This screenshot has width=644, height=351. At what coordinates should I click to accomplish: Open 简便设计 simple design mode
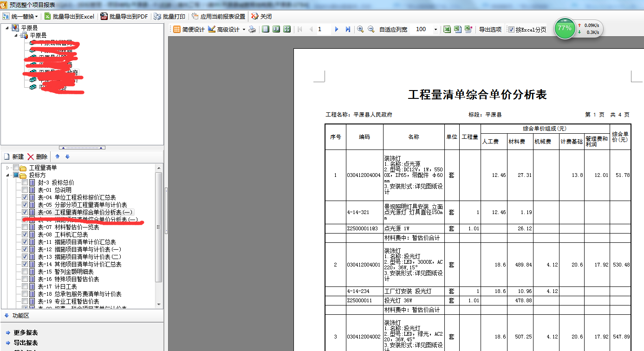(189, 29)
